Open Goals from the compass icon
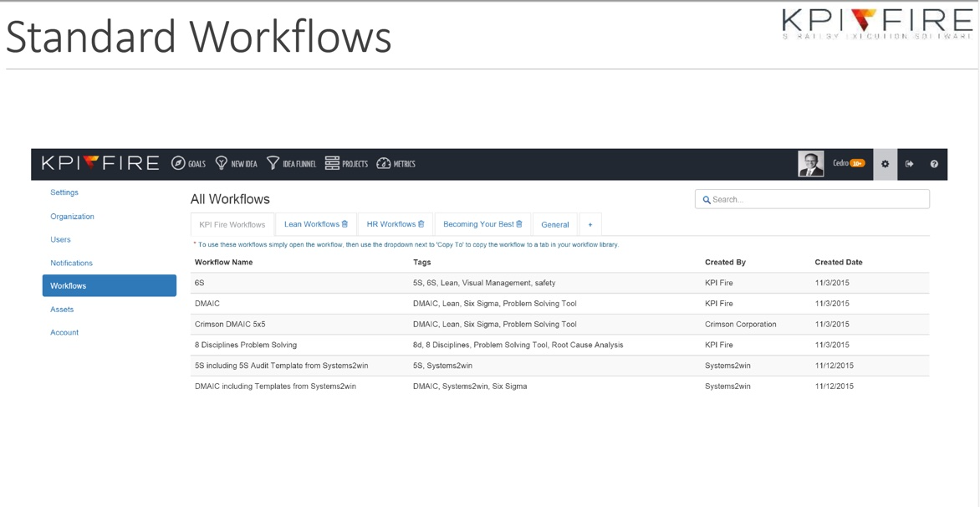The width and height of the screenshot is (980, 507). coord(178,164)
